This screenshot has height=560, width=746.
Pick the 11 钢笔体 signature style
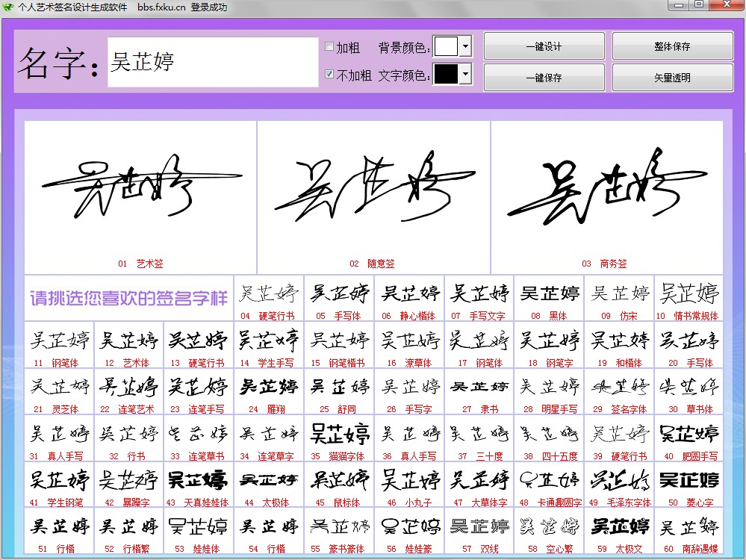pos(59,344)
